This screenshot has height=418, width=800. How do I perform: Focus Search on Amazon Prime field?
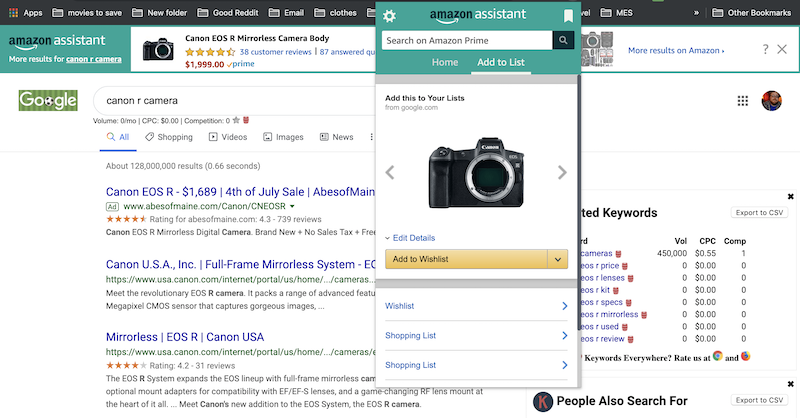[467, 40]
